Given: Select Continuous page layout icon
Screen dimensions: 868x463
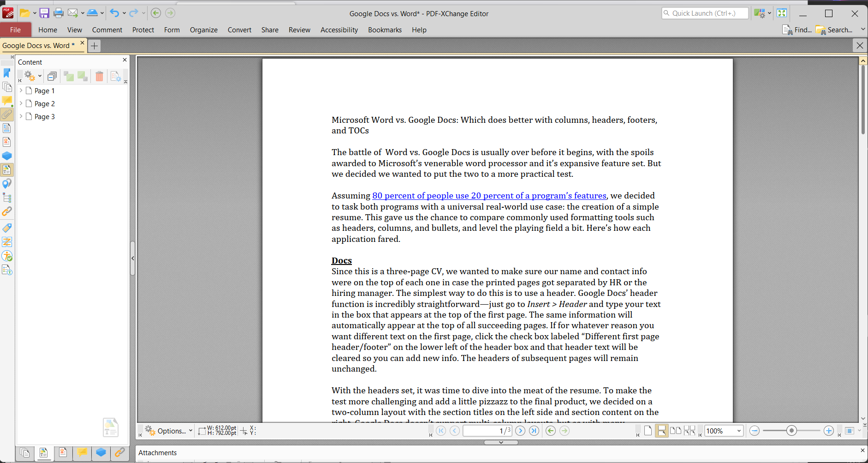Looking at the screenshot, I should (662, 431).
